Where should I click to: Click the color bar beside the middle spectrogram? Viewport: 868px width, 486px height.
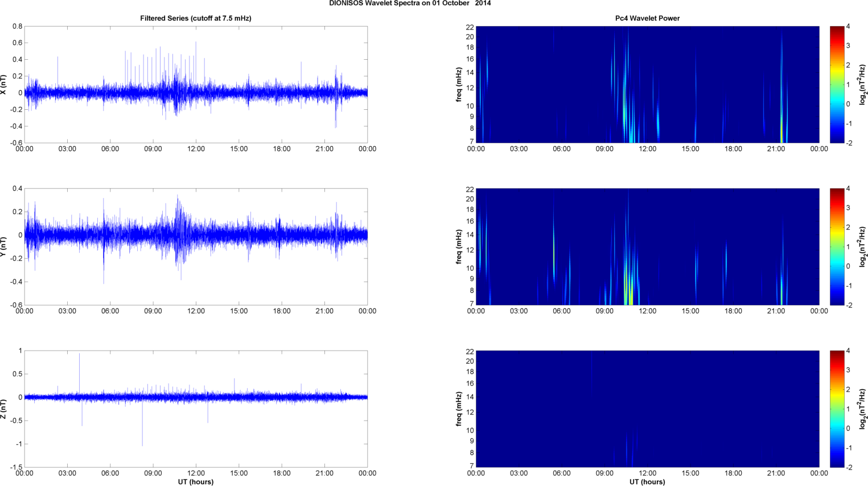pos(837,246)
